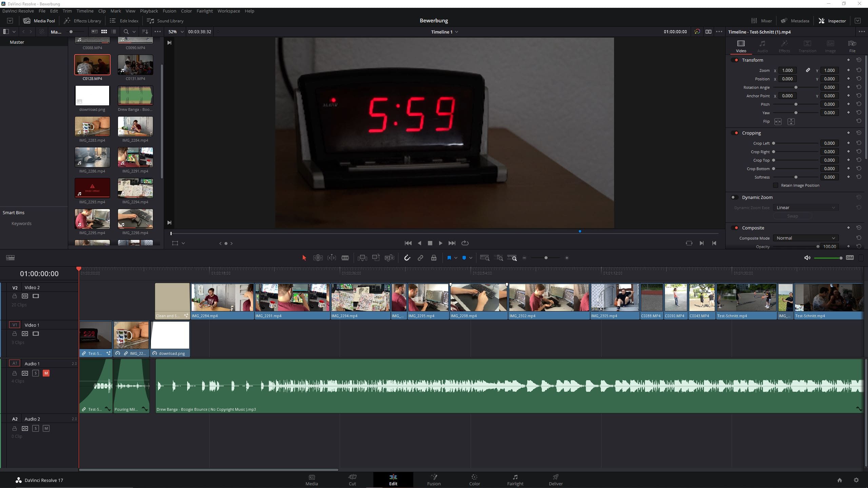Open the Edit Index panel

pyautogui.click(x=124, y=21)
